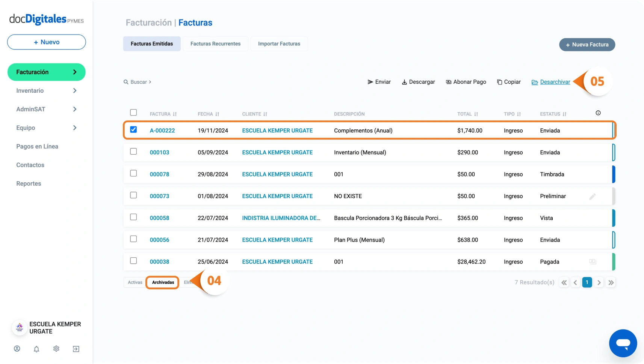Screen dimensions: 644x364
Task: Click the Descargar download action
Action: pyautogui.click(x=418, y=82)
